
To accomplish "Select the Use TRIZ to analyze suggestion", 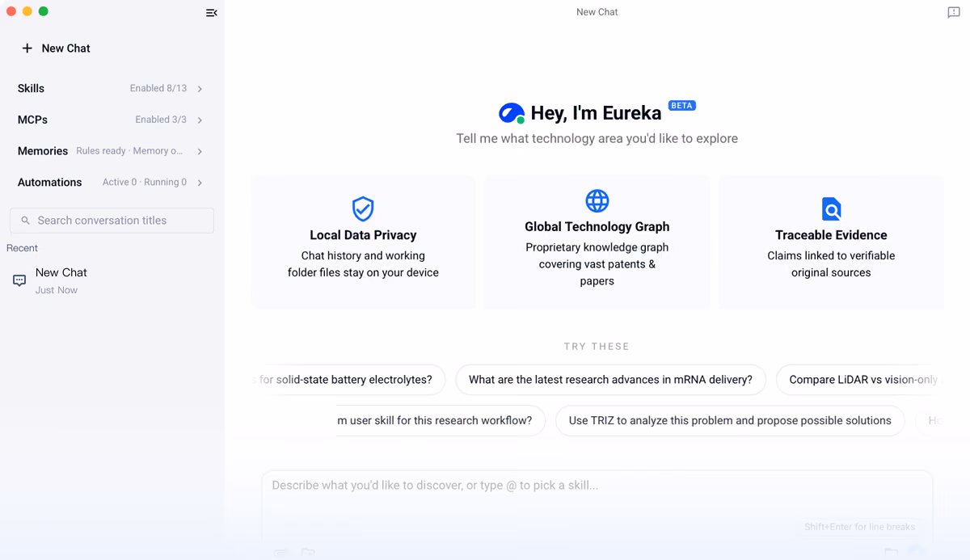I will 730,421.
